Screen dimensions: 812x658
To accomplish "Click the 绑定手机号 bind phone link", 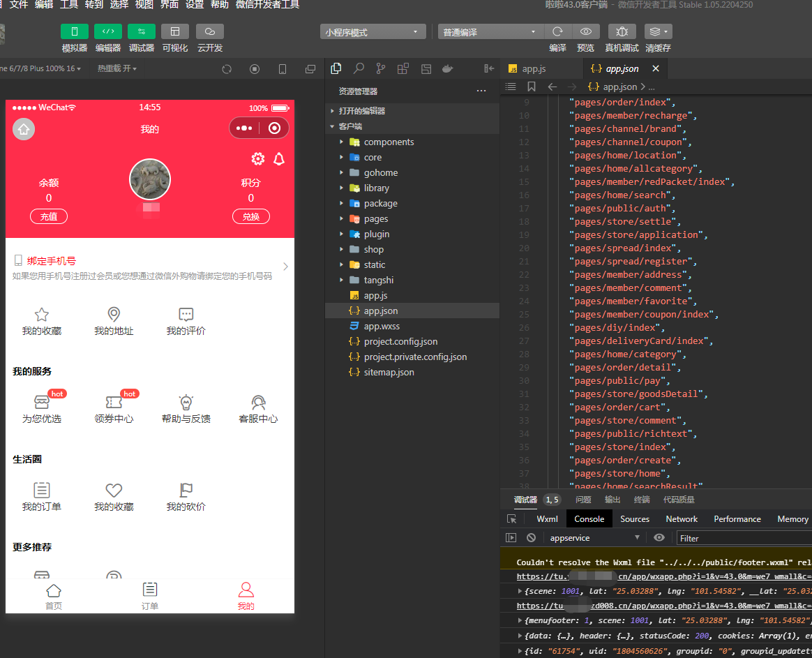I will click(x=51, y=260).
